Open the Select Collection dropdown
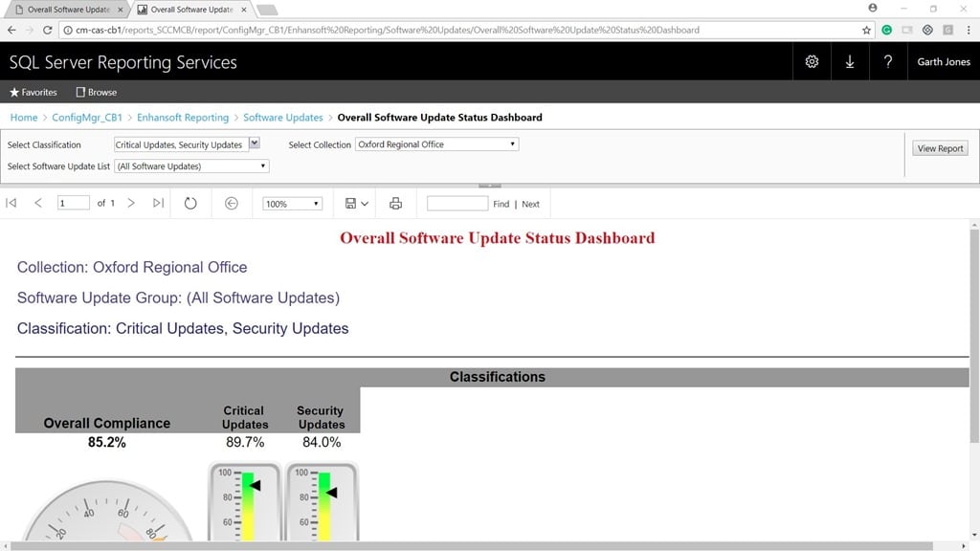 (436, 144)
